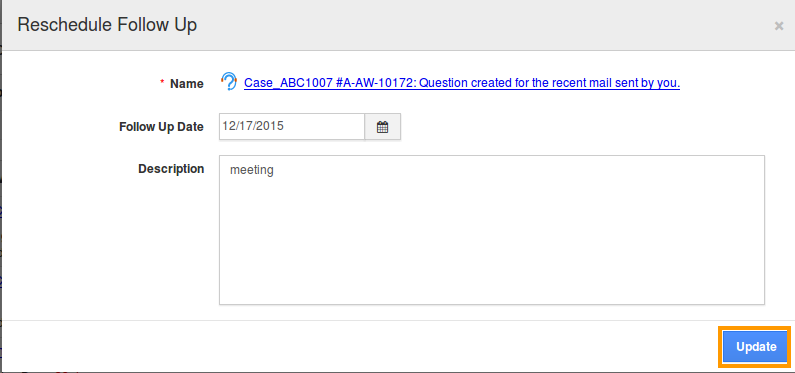Click the Reschedule Follow Up title text
Image resolution: width=795 pixels, height=373 pixels.
107,25
